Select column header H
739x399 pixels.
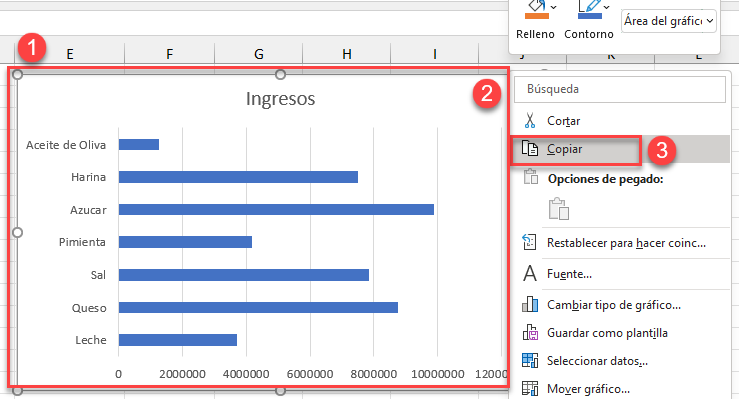pos(346,54)
